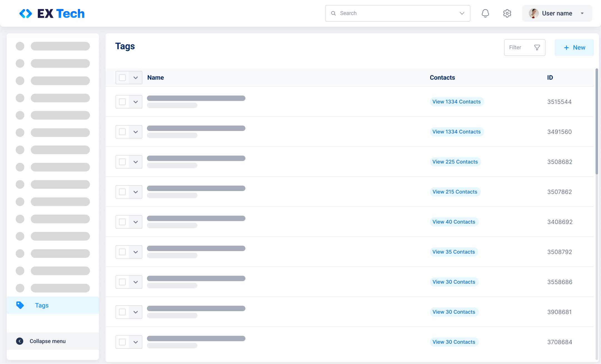
Task: Check the row with ID 3491560
Action: coord(122,132)
